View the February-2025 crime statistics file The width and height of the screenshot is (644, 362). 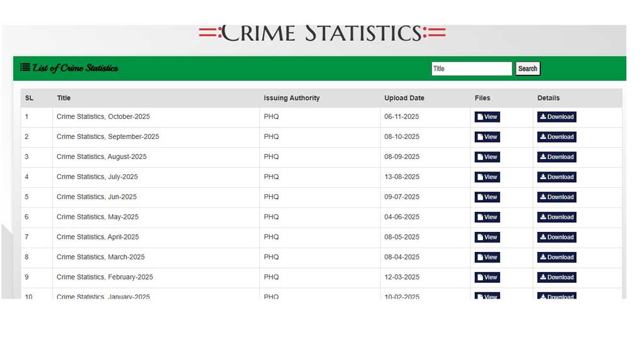click(487, 278)
